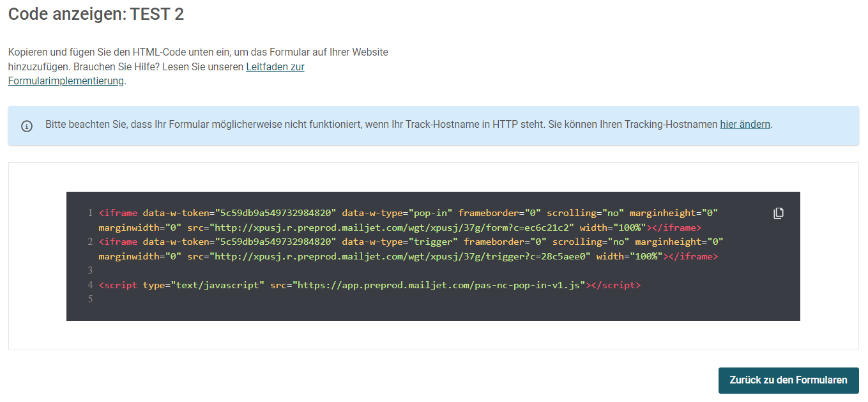
Task: Click line number 4 in the code block
Action: (x=90, y=285)
